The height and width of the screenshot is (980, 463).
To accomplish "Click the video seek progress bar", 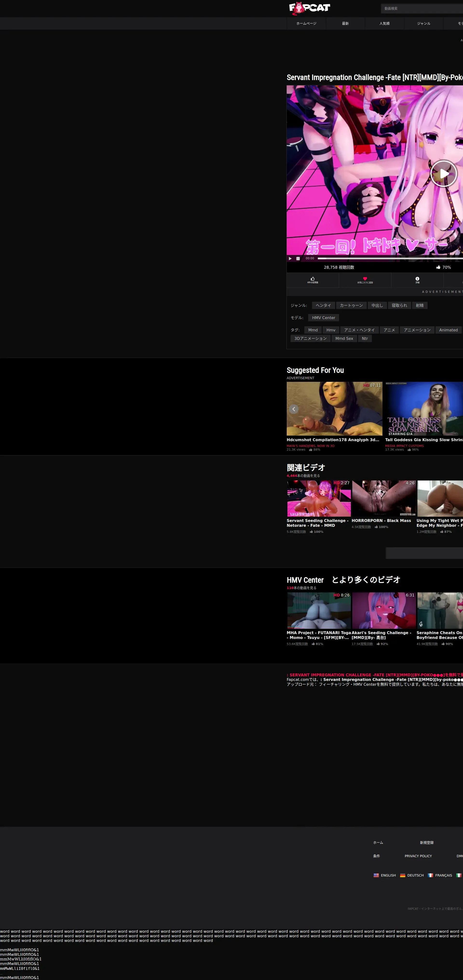I will [x=390, y=258].
